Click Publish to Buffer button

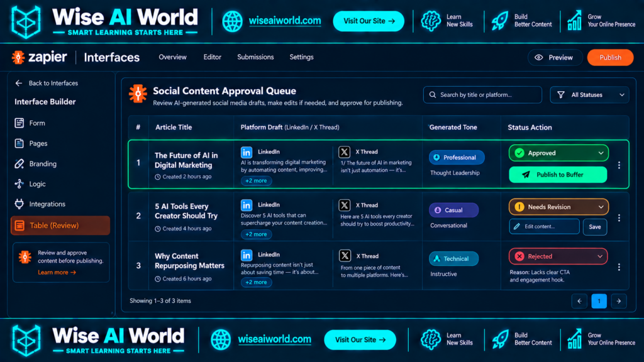(558, 175)
